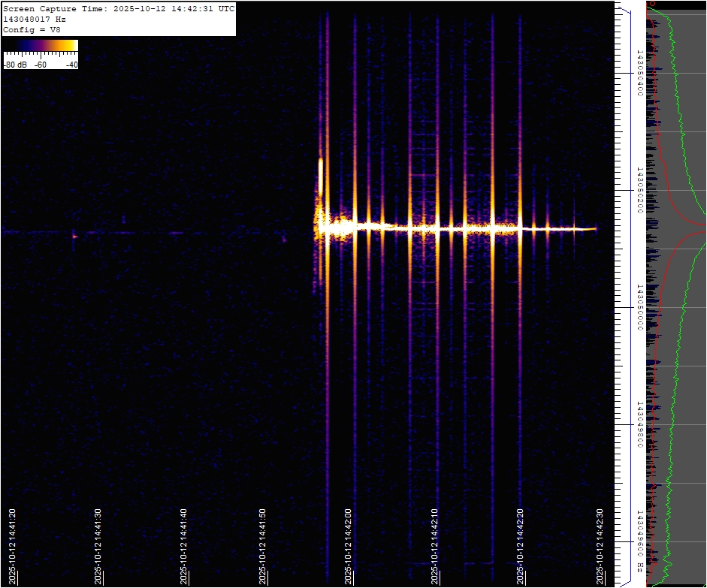
Task: Click the color gradient dB scale bar
Action: (x=41, y=47)
